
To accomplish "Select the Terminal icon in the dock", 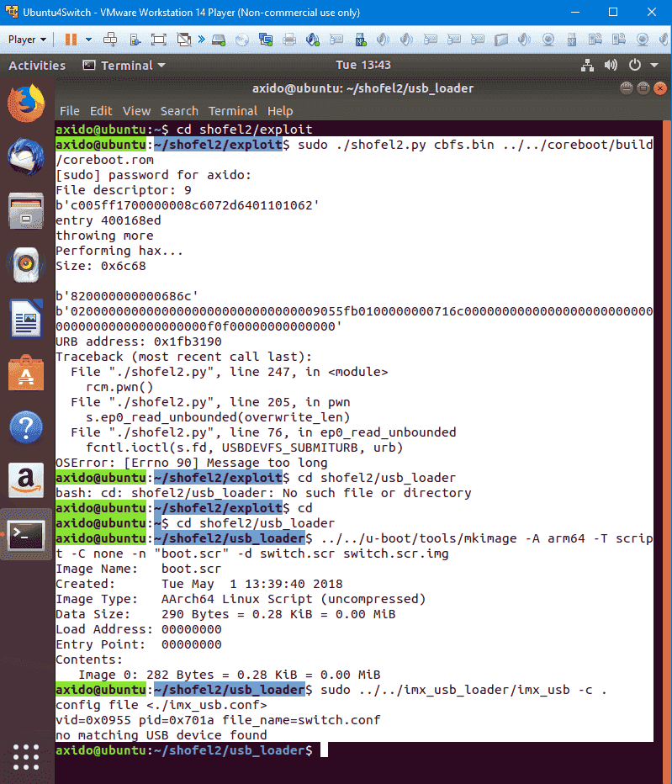I will pyautogui.click(x=26, y=534).
